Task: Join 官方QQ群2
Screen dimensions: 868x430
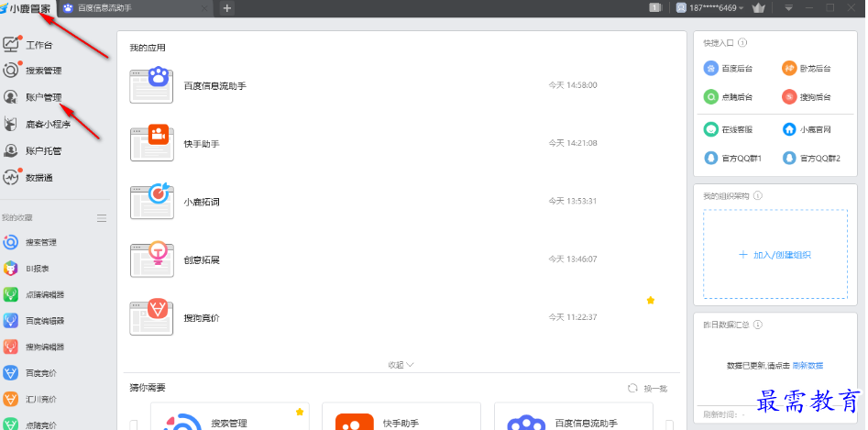Action: tap(811, 158)
